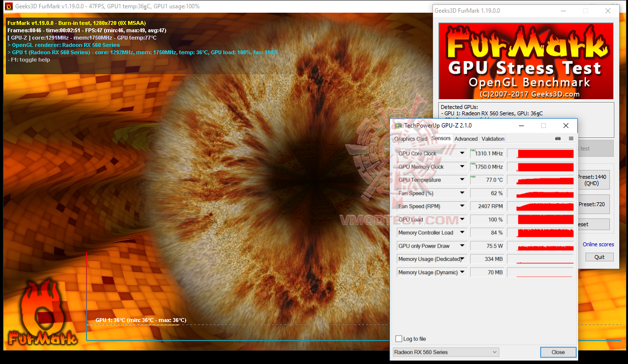Switch to the Graphics Card tab
The image size is (628, 364).
(x=411, y=139)
